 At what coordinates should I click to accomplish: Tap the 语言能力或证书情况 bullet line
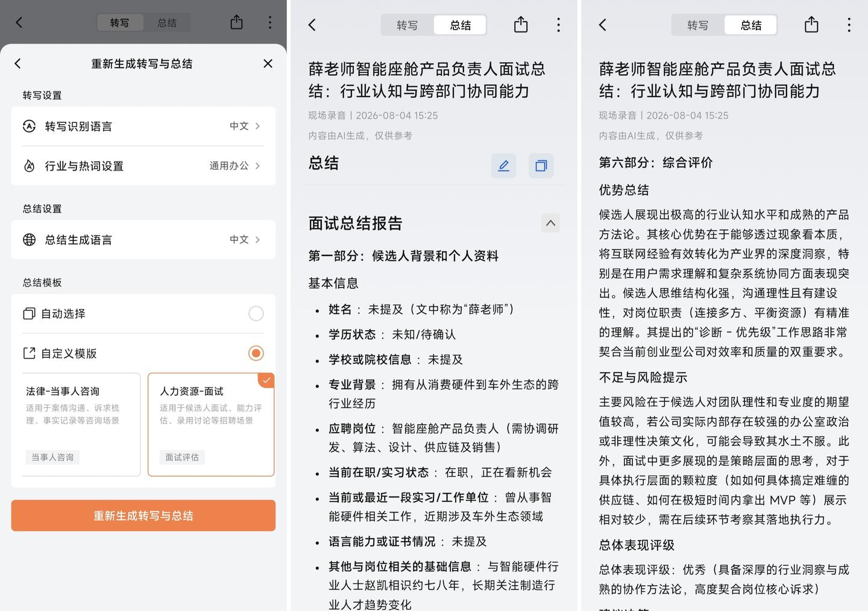point(407,541)
